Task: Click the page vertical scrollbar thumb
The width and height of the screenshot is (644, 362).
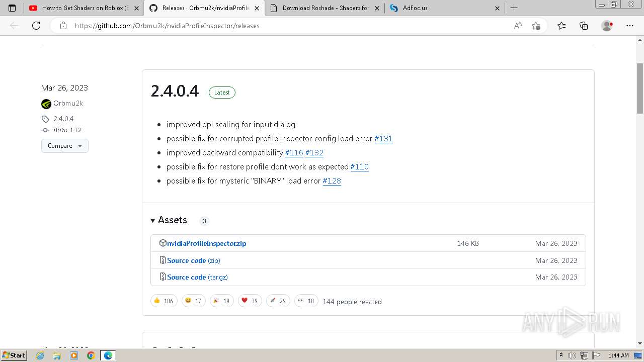Action: click(x=640, y=88)
